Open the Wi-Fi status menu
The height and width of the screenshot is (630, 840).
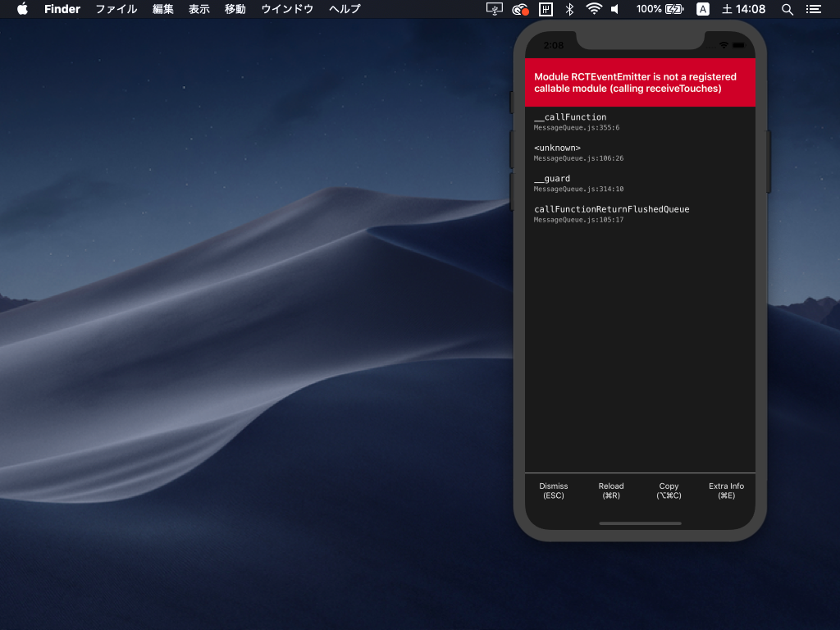tap(593, 9)
